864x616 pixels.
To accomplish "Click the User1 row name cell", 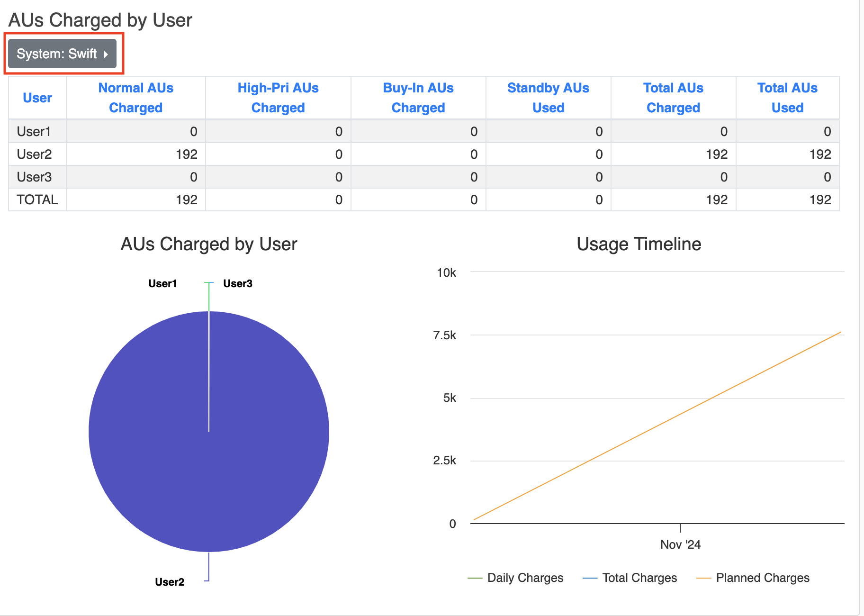I will (34, 131).
